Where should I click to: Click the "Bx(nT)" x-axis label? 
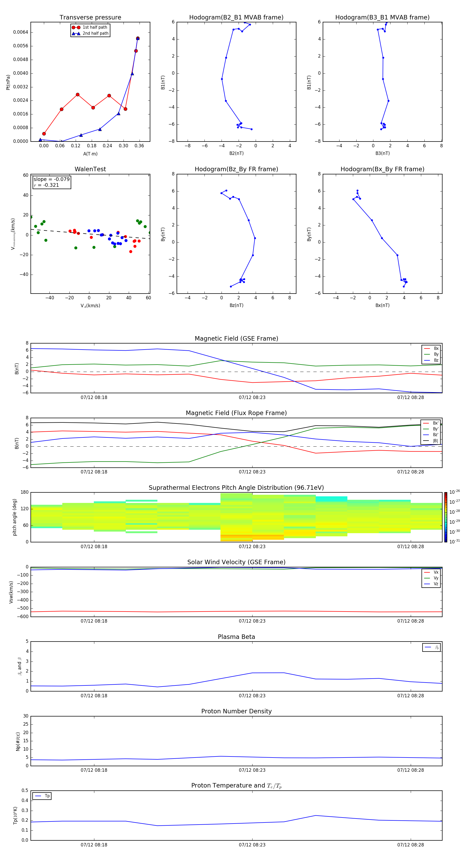click(382, 305)
